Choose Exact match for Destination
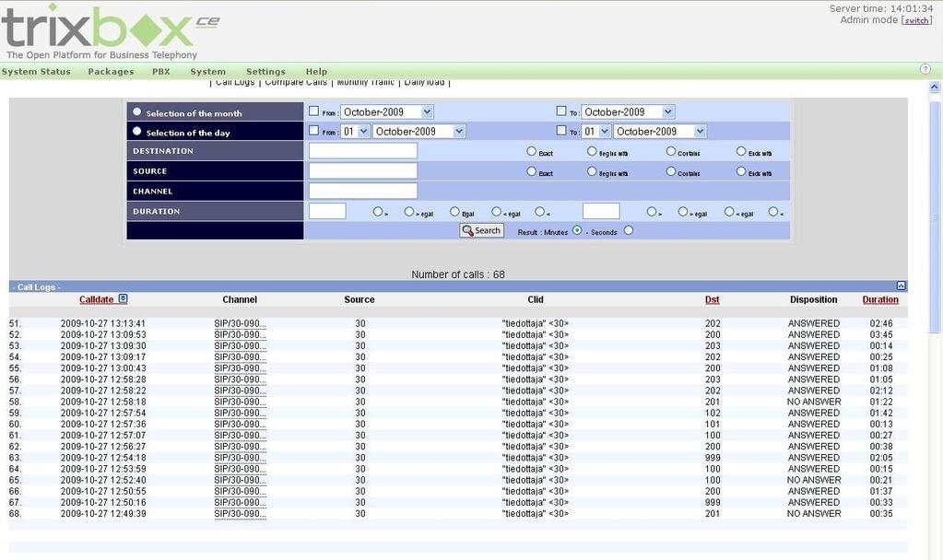The height and width of the screenshot is (560, 943). pos(531,151)
